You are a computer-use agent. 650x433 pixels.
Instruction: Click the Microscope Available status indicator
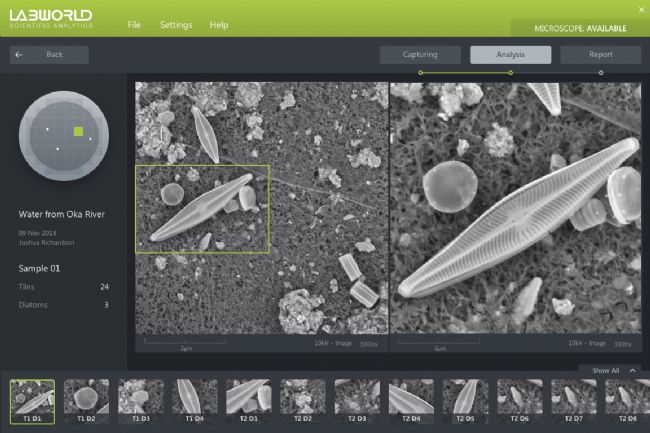click(x=580, y=28)
